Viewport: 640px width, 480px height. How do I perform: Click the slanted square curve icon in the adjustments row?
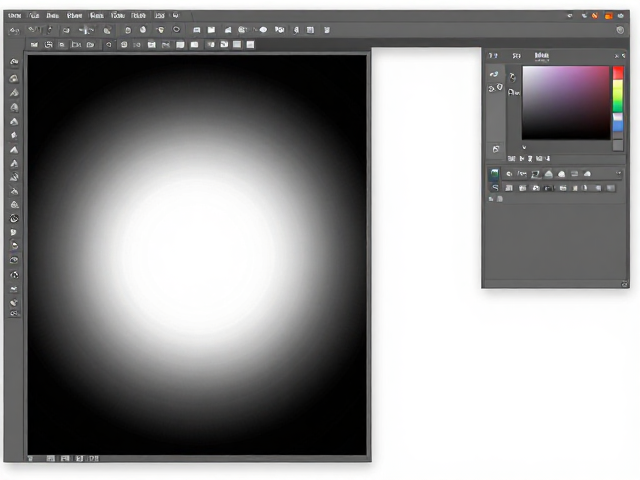535,174
